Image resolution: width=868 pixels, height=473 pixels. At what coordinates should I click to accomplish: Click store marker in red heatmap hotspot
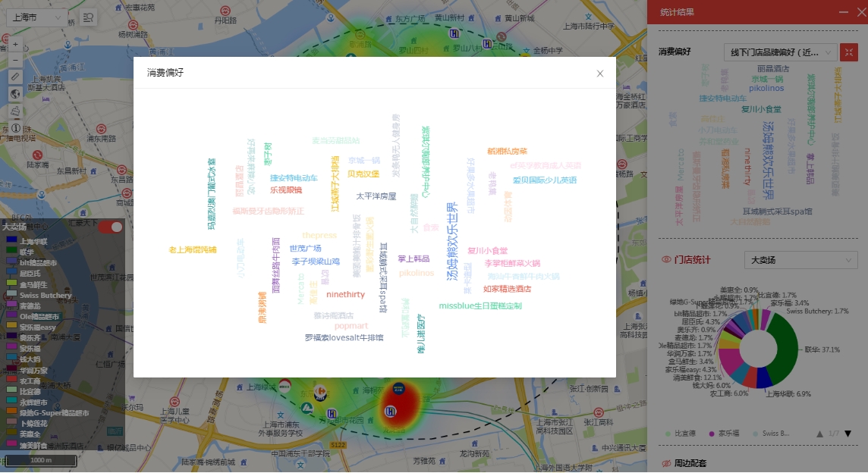pyautogui.click(x=390, y=411)
